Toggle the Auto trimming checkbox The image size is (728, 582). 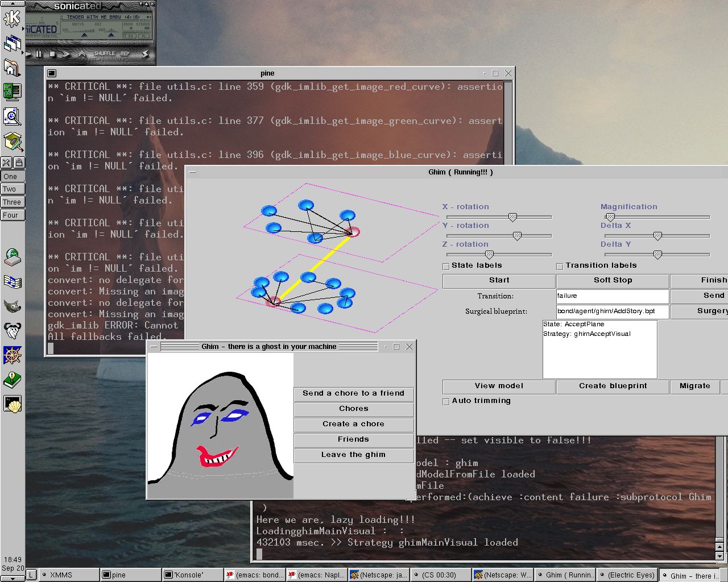pos(446,401)
